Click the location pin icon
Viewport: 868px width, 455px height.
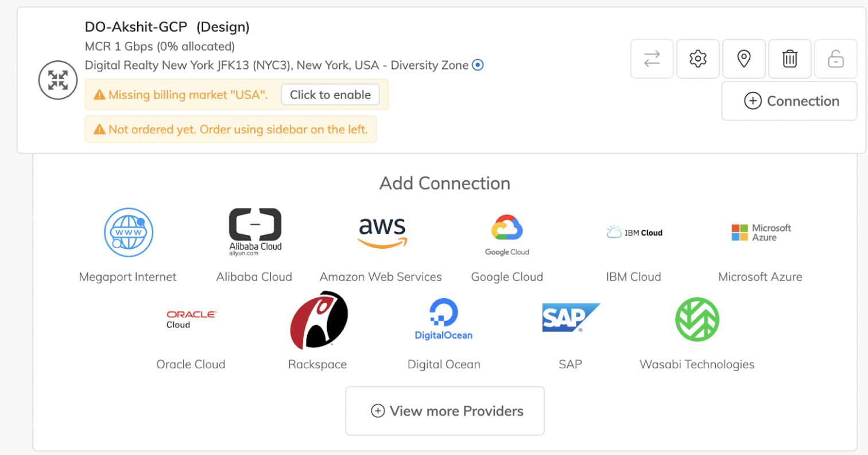744,59
